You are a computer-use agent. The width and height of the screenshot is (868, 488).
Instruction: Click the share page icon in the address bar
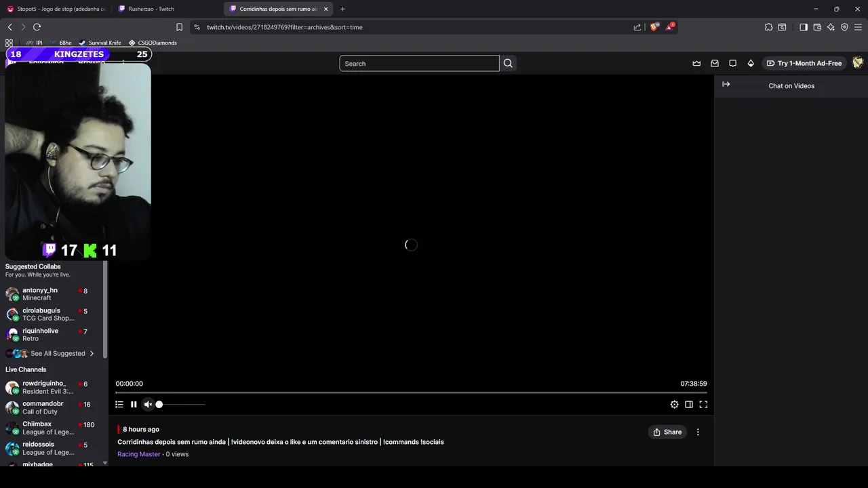tap(637, 27)
